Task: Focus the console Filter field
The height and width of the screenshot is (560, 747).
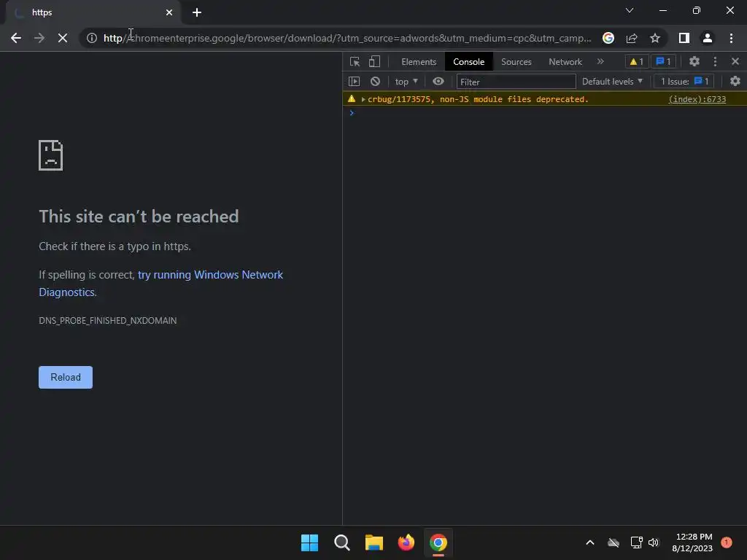Action: pos(516,82)
